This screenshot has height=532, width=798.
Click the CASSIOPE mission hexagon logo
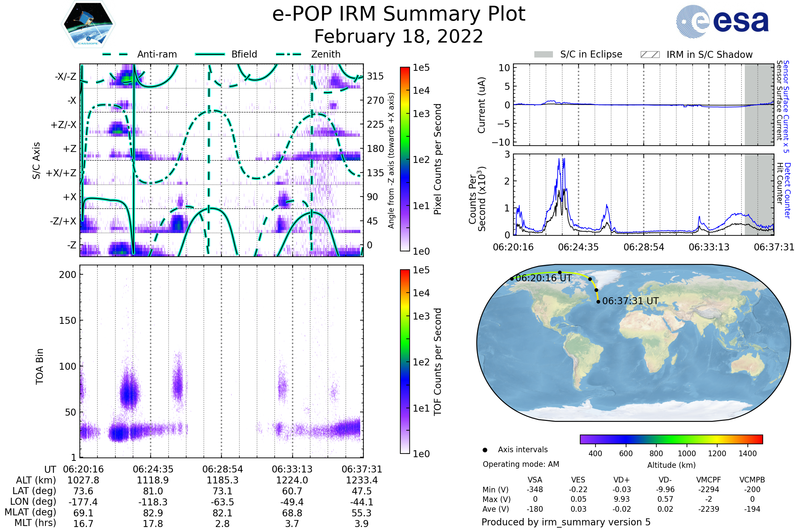pos(88,24)
